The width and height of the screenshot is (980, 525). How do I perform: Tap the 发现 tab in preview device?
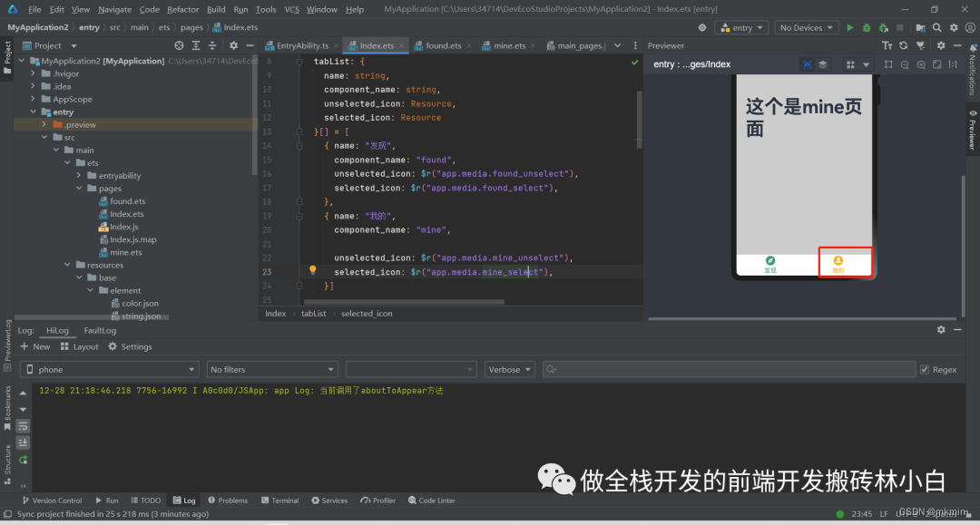coord(770,265)
